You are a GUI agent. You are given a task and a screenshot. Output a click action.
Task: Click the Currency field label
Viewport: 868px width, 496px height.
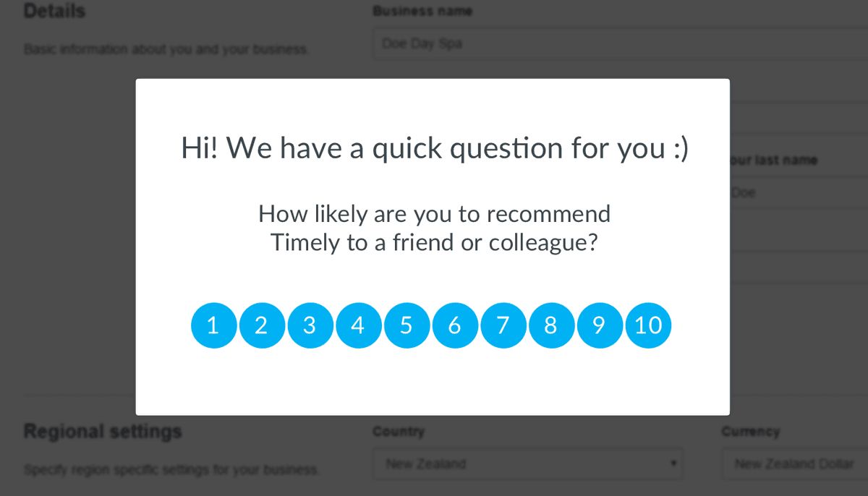coord(750,432)
